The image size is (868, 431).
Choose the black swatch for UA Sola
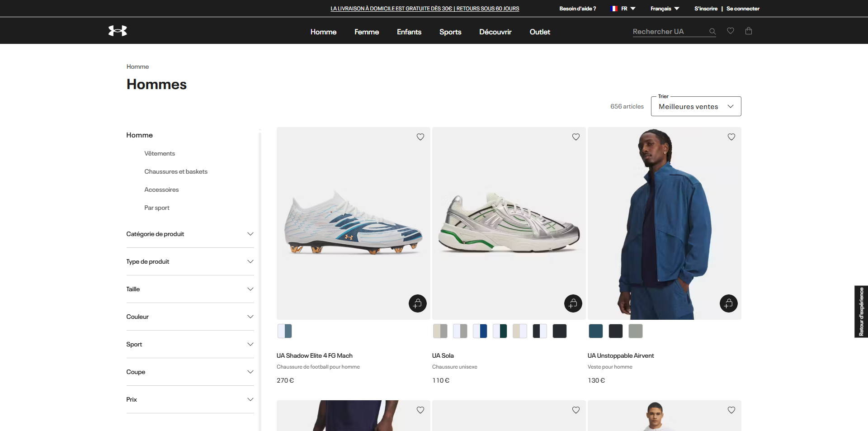click(560, 331)
